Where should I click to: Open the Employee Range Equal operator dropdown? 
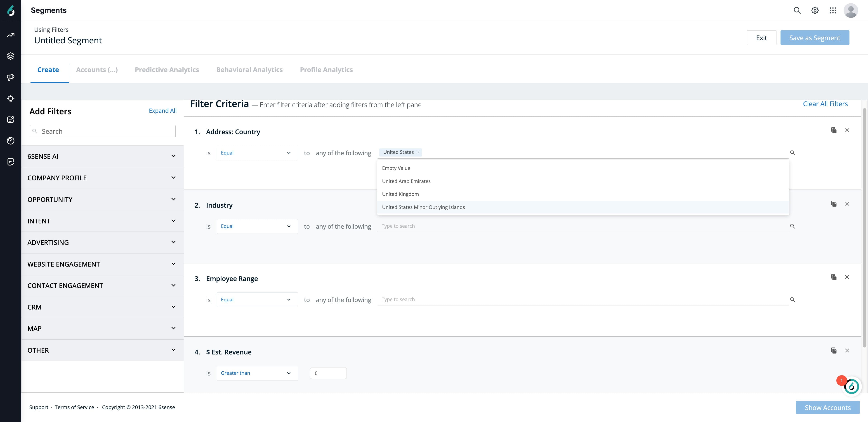257,300
